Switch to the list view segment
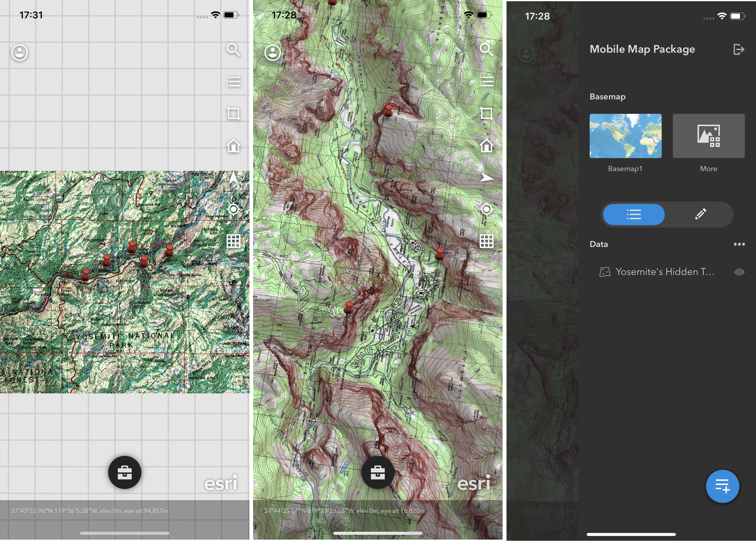756x542 pixels. click(x=633, y=214)
